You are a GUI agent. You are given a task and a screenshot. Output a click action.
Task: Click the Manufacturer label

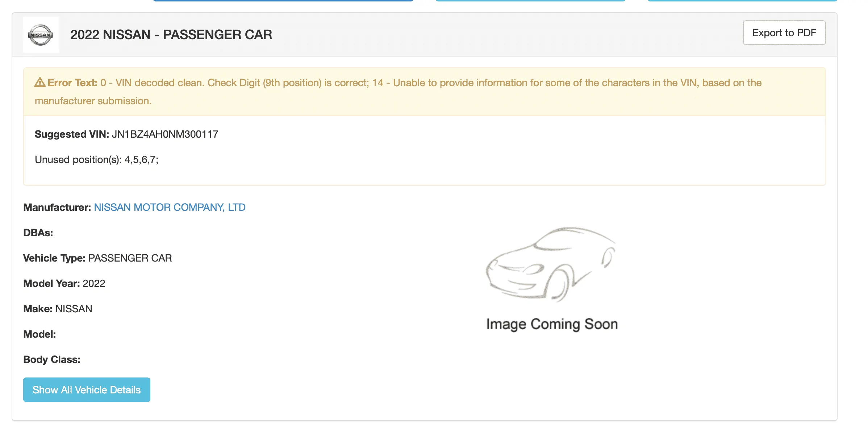[x=57, y=207]
